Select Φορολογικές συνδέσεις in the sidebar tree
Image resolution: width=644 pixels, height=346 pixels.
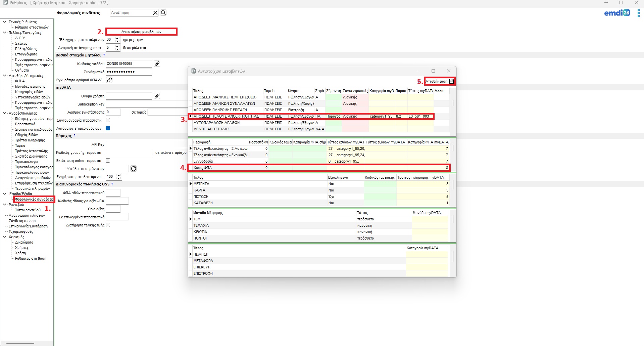point(34,199)
